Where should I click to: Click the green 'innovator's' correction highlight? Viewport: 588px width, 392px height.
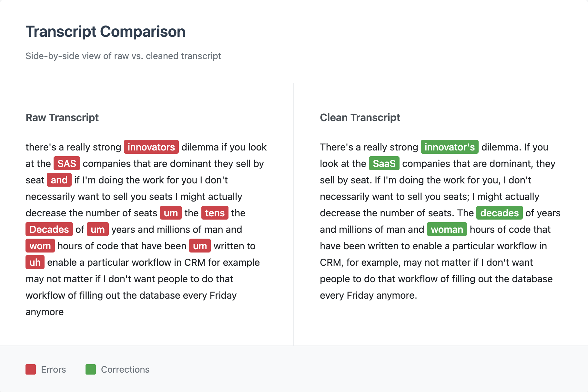coord(450,147)
